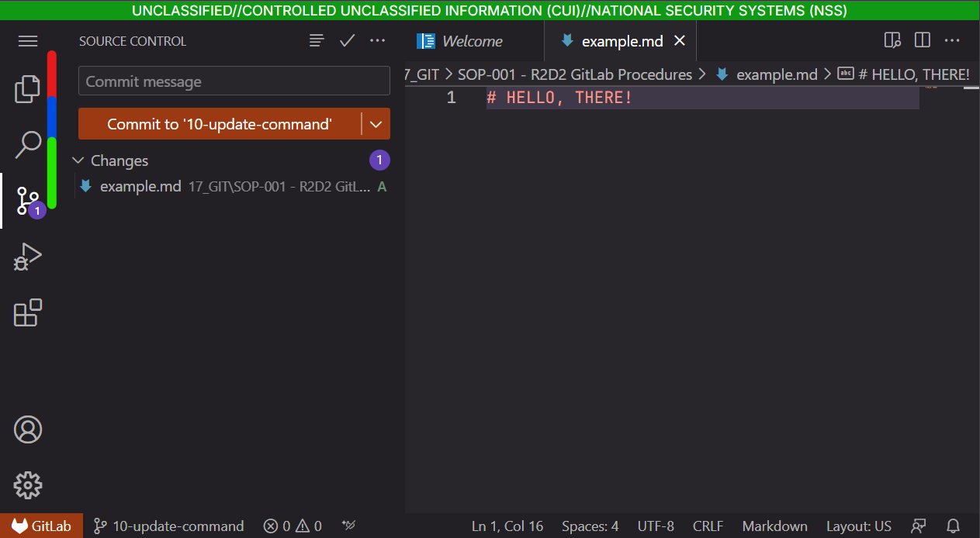The width and height of the screenshot is (980, 538).
Task: Commit to '10-update-command' button
Action: click(x=220, y=124)
